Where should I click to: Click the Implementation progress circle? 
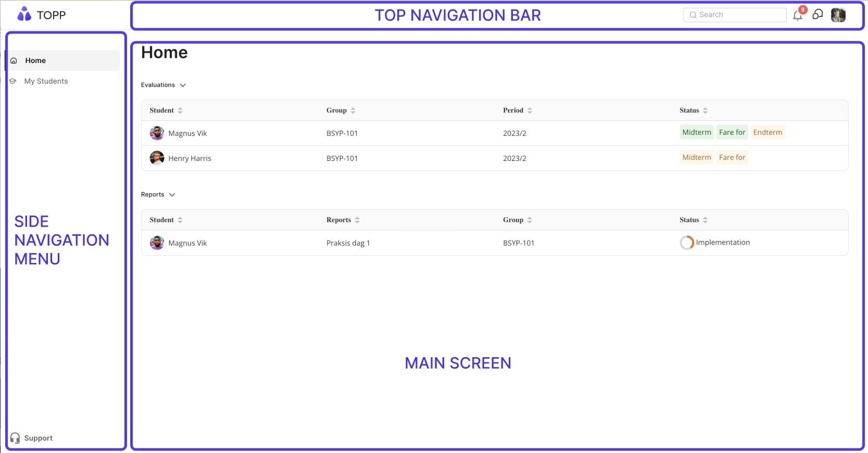(687, 243)
